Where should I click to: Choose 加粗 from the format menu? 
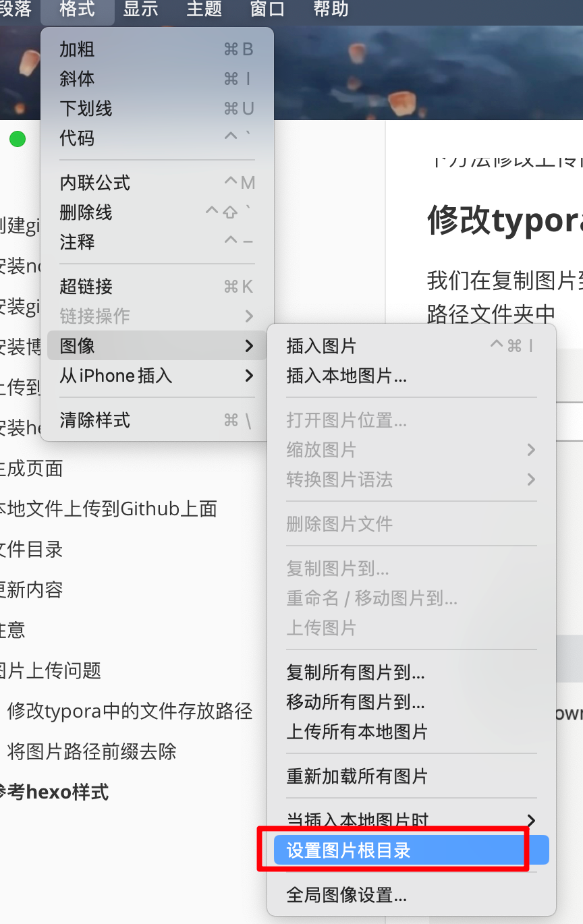(x=77, y=49)
